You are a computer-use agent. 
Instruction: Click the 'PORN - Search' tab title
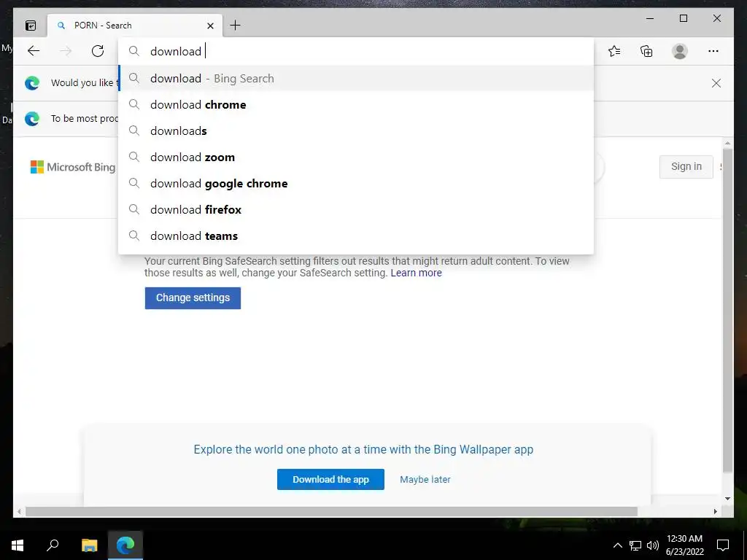pos(103,26)
